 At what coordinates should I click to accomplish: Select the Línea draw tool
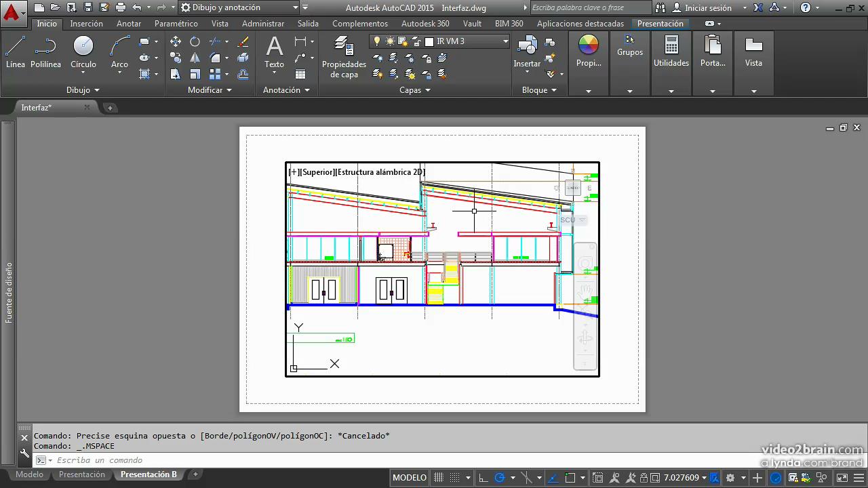(x=16, y=53)
